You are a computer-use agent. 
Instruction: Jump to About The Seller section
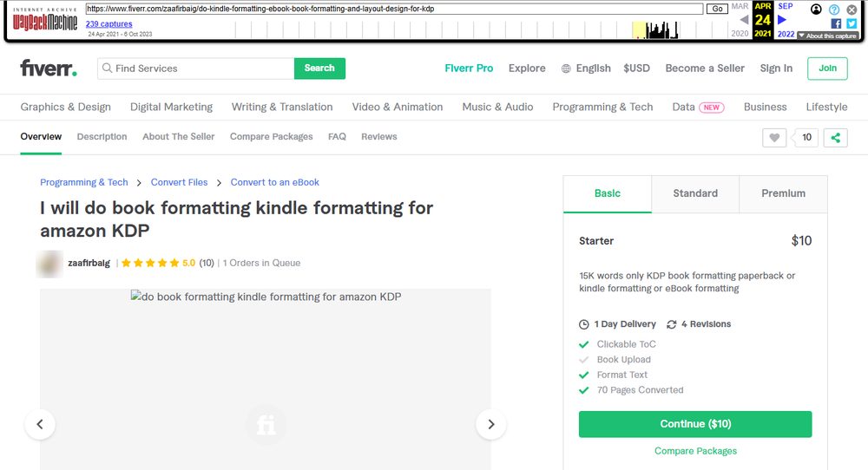[x=178, y=136]
